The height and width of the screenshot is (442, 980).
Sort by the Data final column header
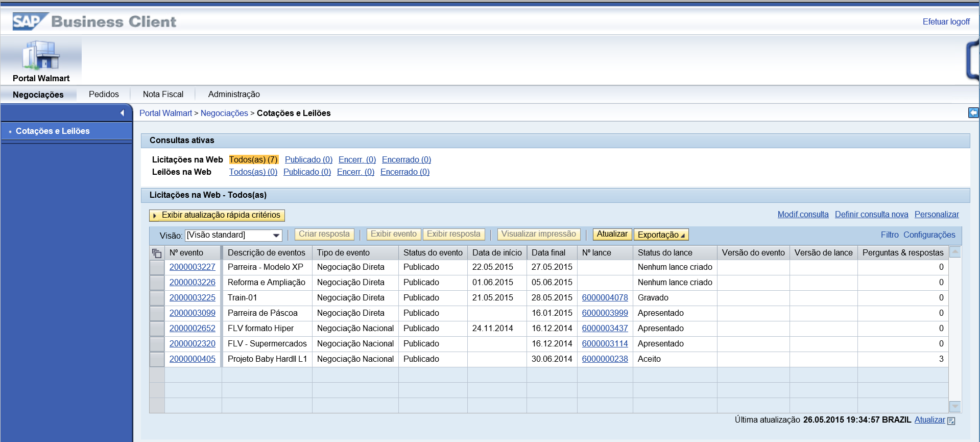tap(552, 252)
